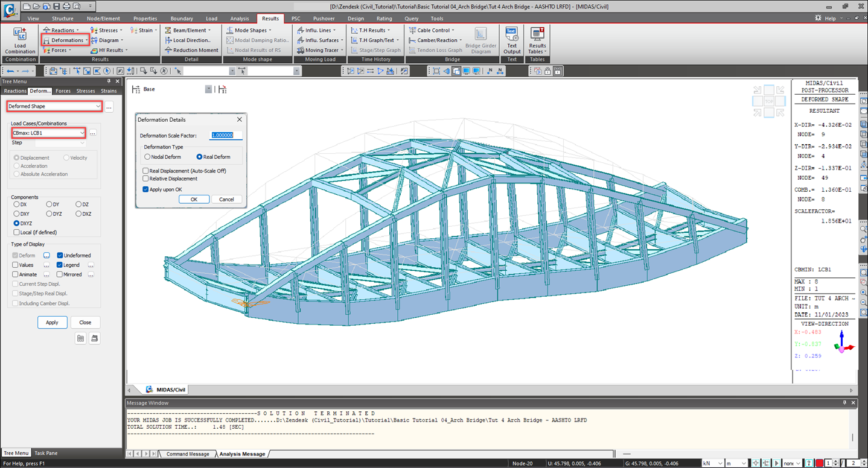
Task: Open the kN force unit dropdown
Action: (712, 463)
